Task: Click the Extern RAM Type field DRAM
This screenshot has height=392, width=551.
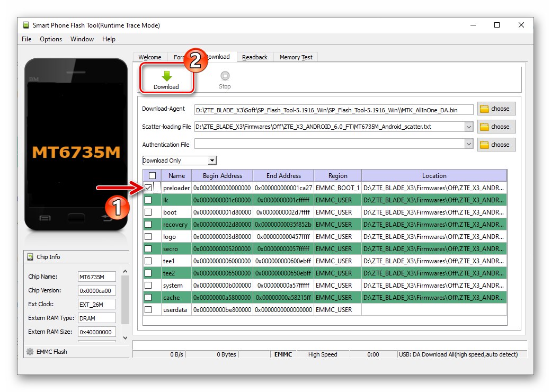Action: coord(96,318)
